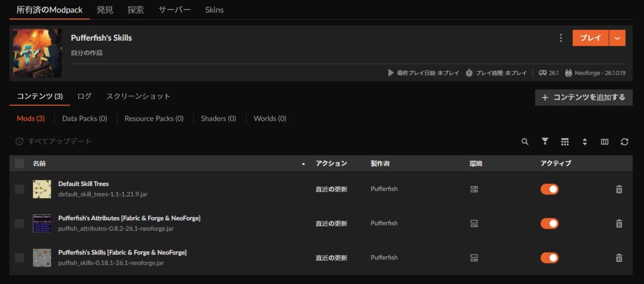Screen dimensions: 644x284
Task: Click environment icon for Pufferfish's Attributes
Action: click(x=474, y=223)
